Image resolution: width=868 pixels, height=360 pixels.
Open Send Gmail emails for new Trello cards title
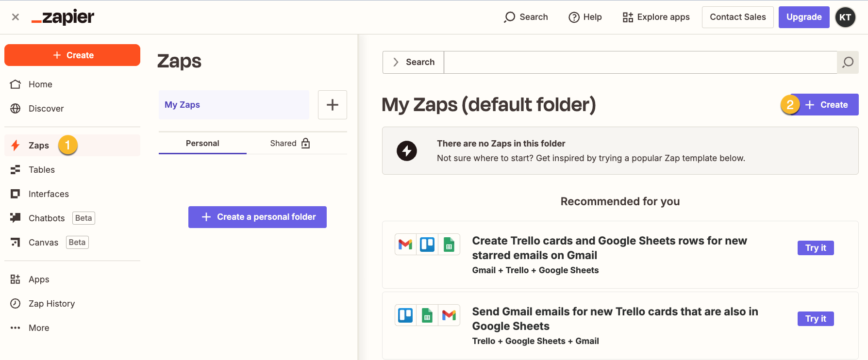point(615,319)
